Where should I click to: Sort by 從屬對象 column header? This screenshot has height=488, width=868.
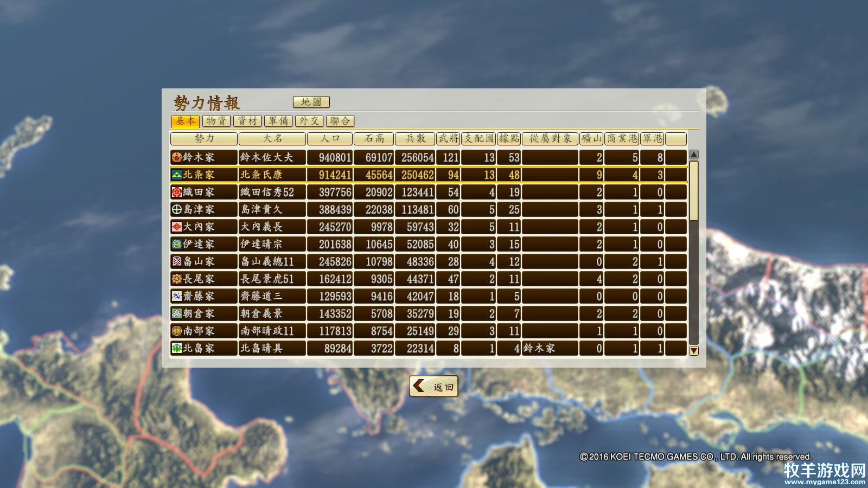(x=550, y=139)
